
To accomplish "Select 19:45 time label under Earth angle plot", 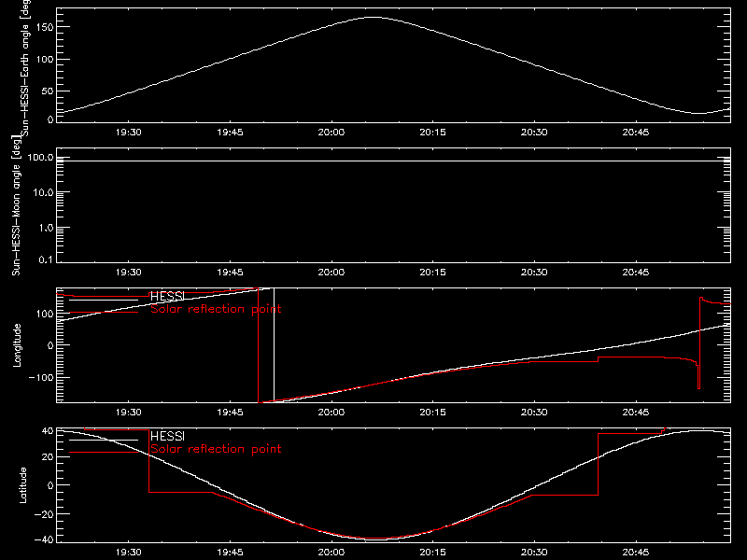I will (230, 133).
